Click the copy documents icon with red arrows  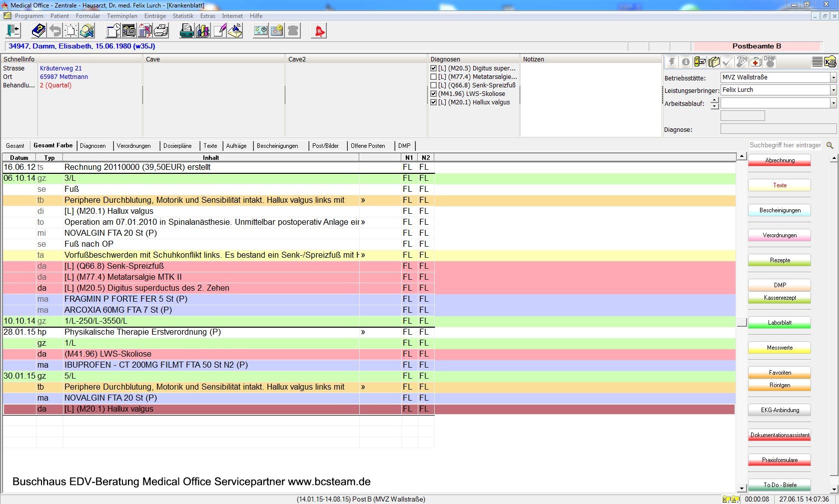tap(145, 31)
